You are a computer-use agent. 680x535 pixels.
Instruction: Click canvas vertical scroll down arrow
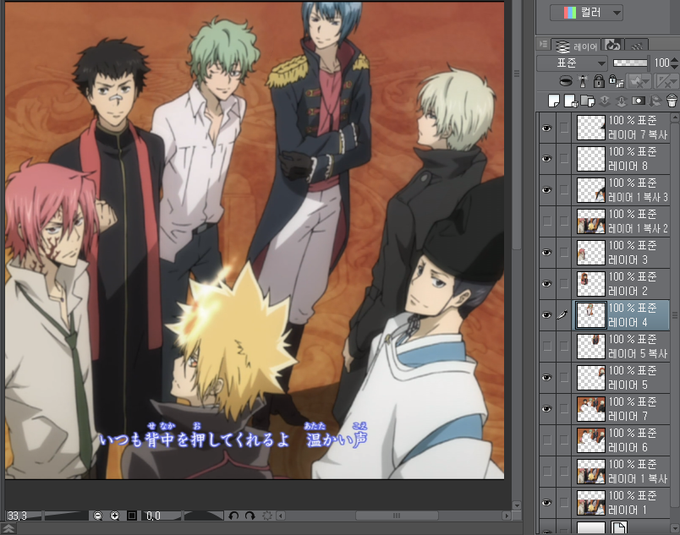tap(516, 505)
